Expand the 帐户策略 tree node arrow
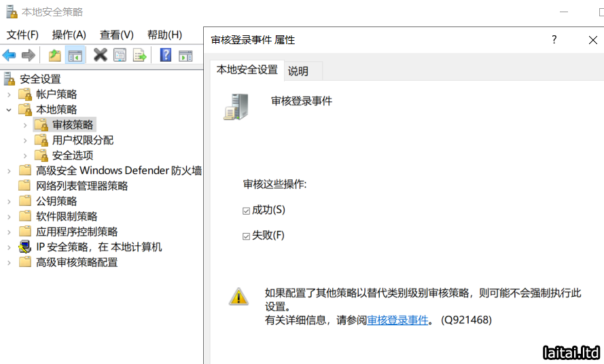 click(9, 94)
